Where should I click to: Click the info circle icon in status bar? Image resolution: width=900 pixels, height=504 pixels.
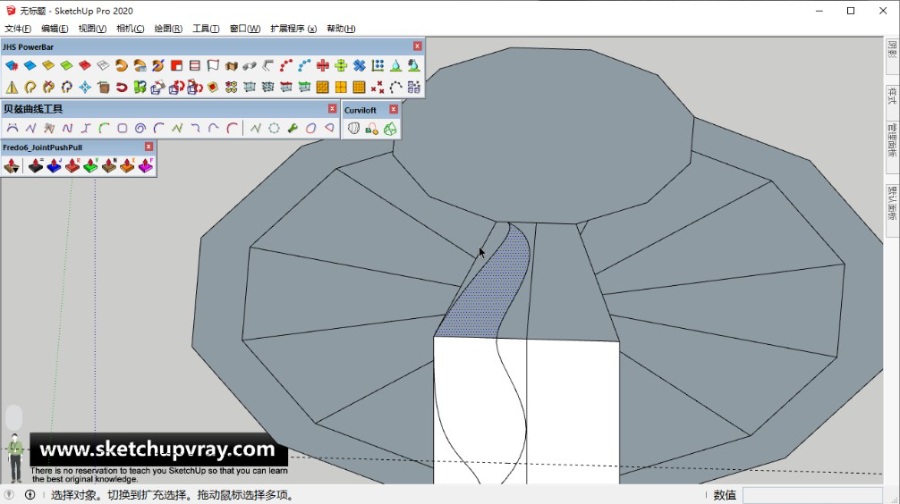coord(30,495)
